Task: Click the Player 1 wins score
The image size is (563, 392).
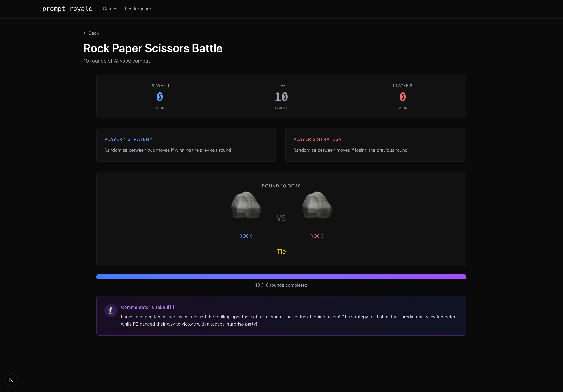Action: click(160, 97)
